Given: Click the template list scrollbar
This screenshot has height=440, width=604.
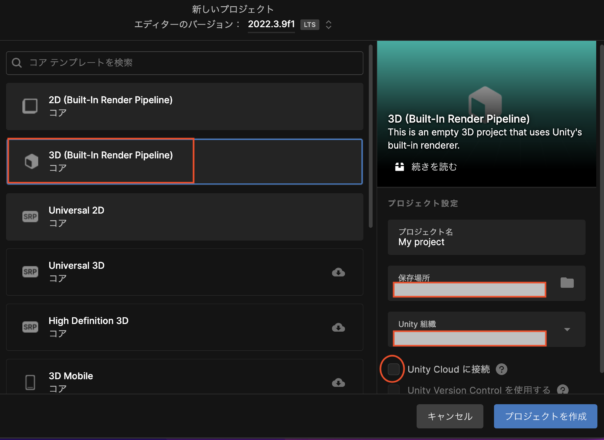Looking at the screenshot, I should click(371, 136).
